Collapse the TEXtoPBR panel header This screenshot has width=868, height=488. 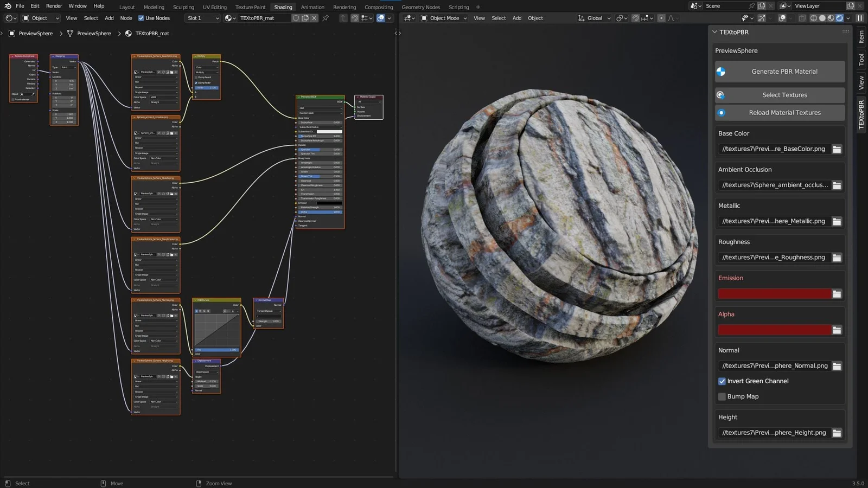point(715,32)
